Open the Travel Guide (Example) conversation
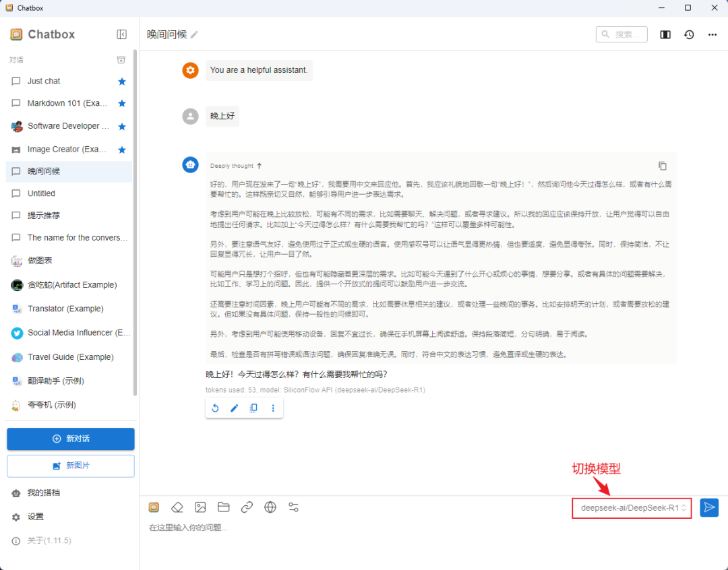Screen dimensions: 728x570 click(x=69, y=357)
